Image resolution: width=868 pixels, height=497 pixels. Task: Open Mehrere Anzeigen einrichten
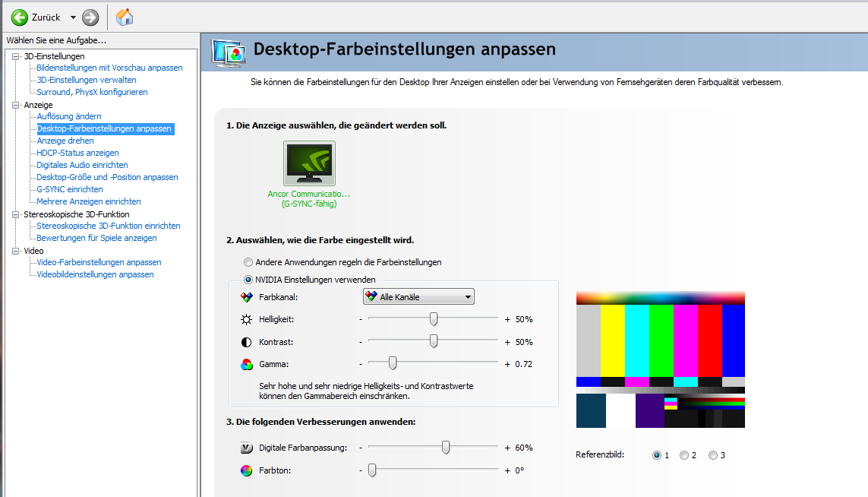click(89, 201)
